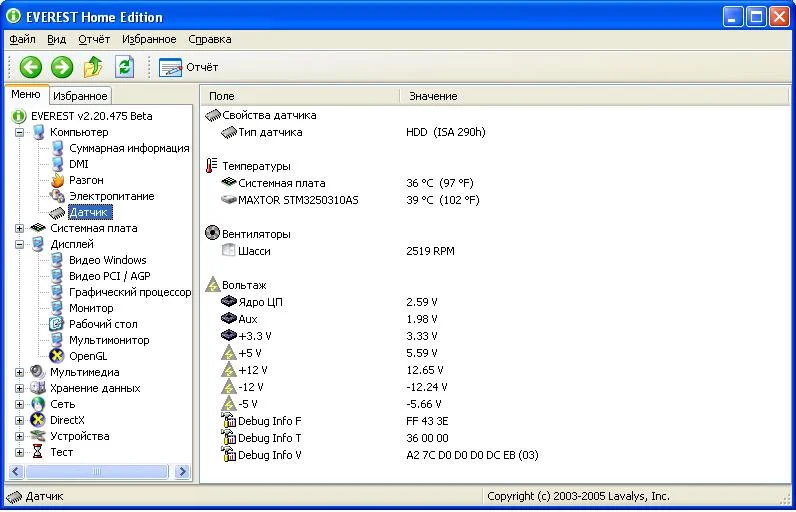Open Видео Windows in the tree

pos(108,260)
